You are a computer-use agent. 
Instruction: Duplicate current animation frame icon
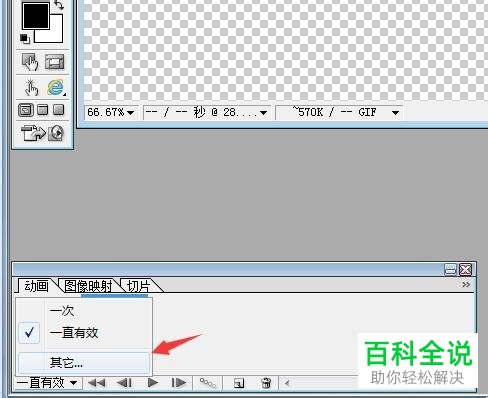[239, 383]
